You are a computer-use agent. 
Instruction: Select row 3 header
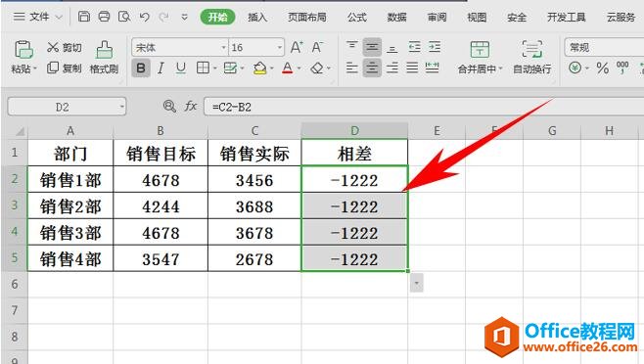pyautogui.click(x=15, y=205)
